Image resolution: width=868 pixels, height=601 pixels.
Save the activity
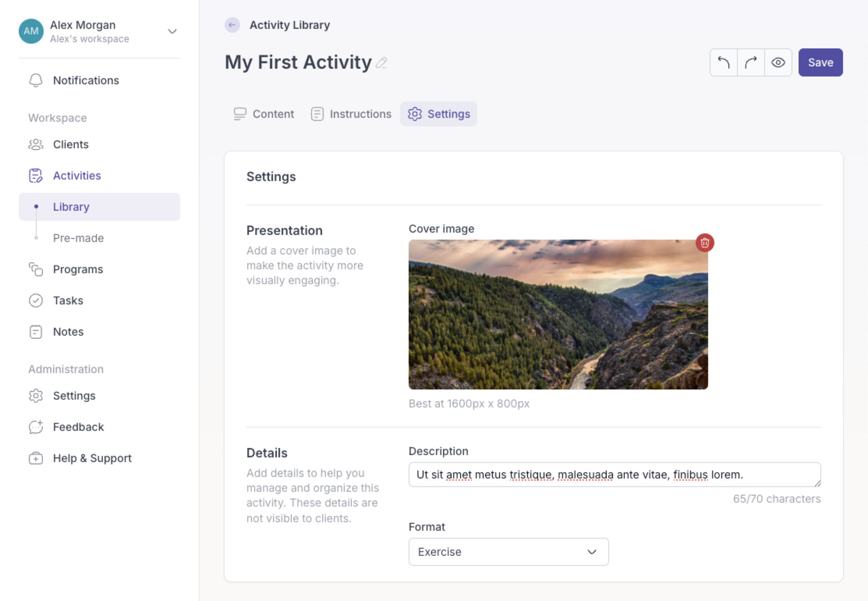coord(820,62)
